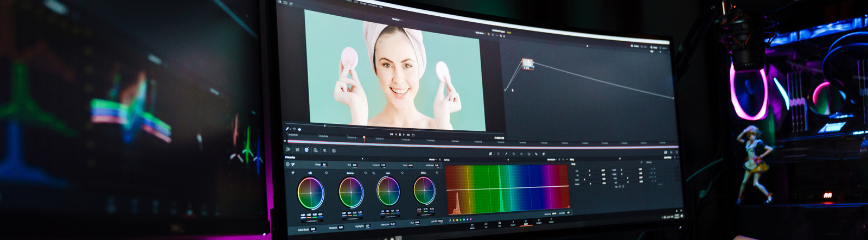Reset the Gamma wheel
The height and width of the screenshot is (240, 868).
click(x=366, y=173)
